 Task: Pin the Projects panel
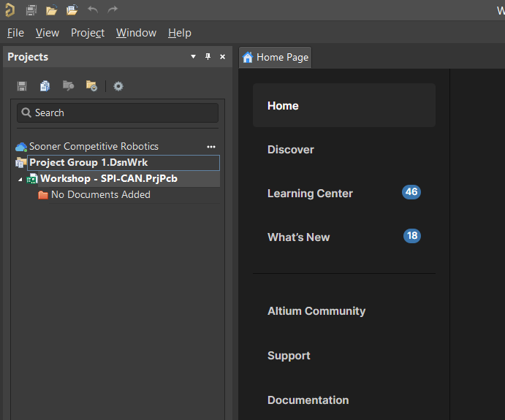point(208,57)
